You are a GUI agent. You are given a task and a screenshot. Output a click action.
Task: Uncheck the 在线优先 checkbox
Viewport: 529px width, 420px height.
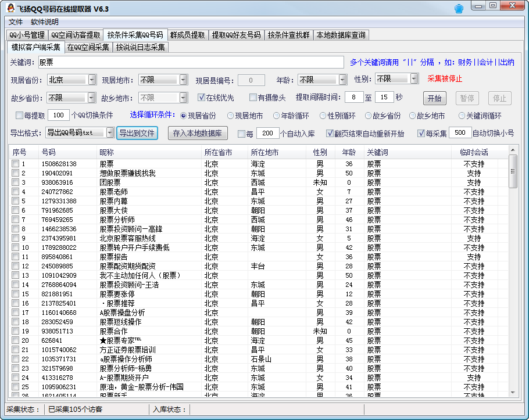(x=202, y=98)
